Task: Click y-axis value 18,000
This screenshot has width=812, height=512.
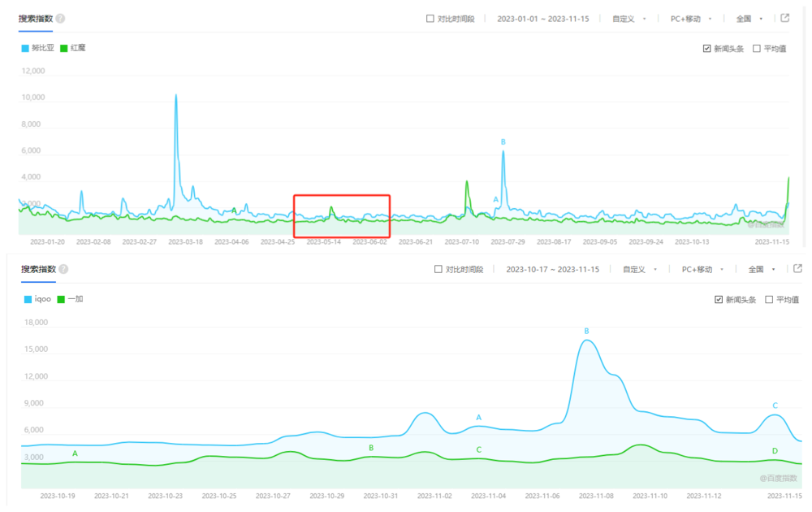Action: click(x=36, y=323)
